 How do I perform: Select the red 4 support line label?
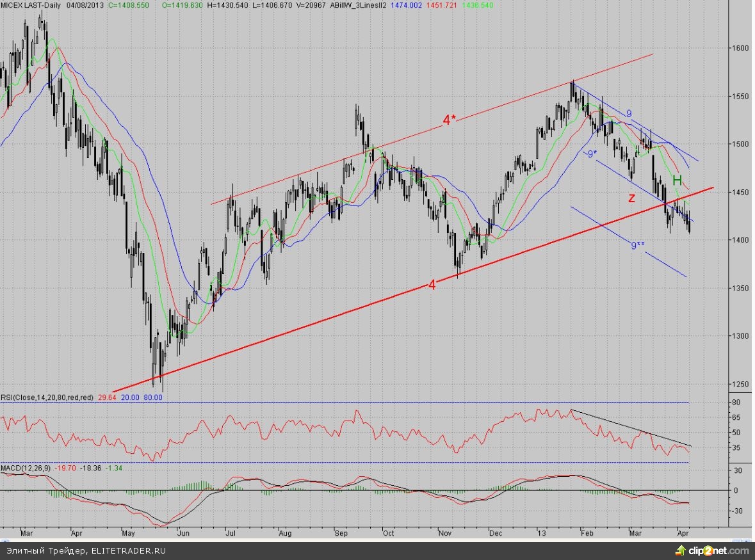pos(432,285)
